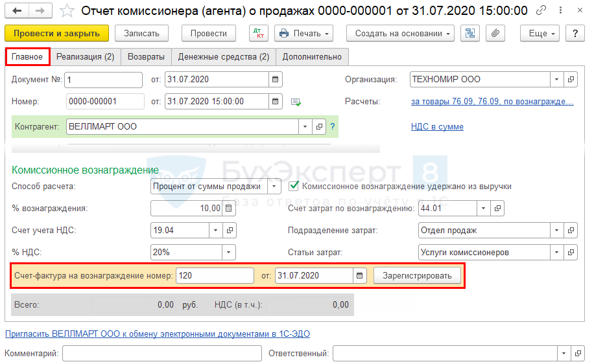Image resolution: width=594 pixels, height=364 pixels.
Task: Open attached files via paperclip icon
Action: pyautogui.click(x=494, y=34)
